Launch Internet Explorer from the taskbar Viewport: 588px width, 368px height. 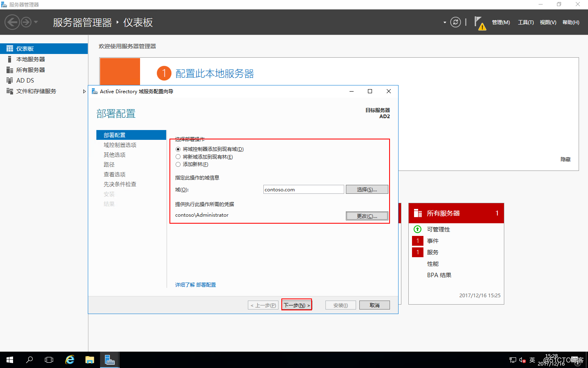70,360
